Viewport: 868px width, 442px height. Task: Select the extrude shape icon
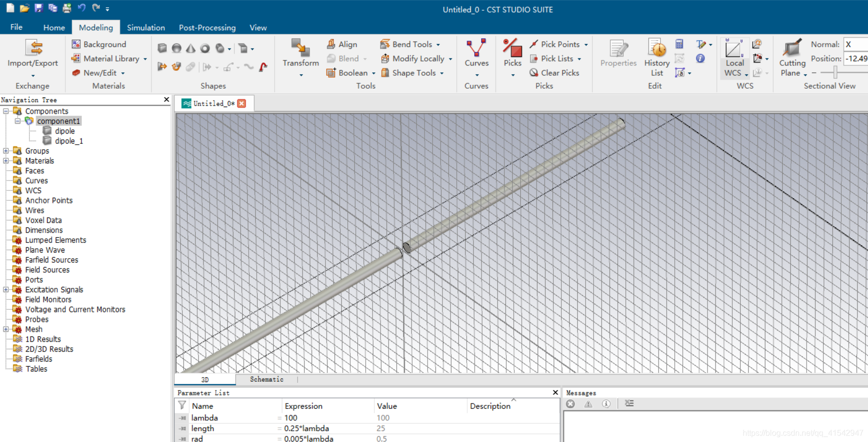243,48
